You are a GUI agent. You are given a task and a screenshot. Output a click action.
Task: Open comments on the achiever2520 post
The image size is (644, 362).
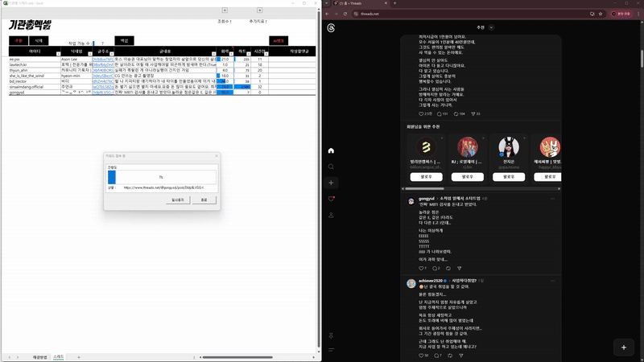click(436, 356)
